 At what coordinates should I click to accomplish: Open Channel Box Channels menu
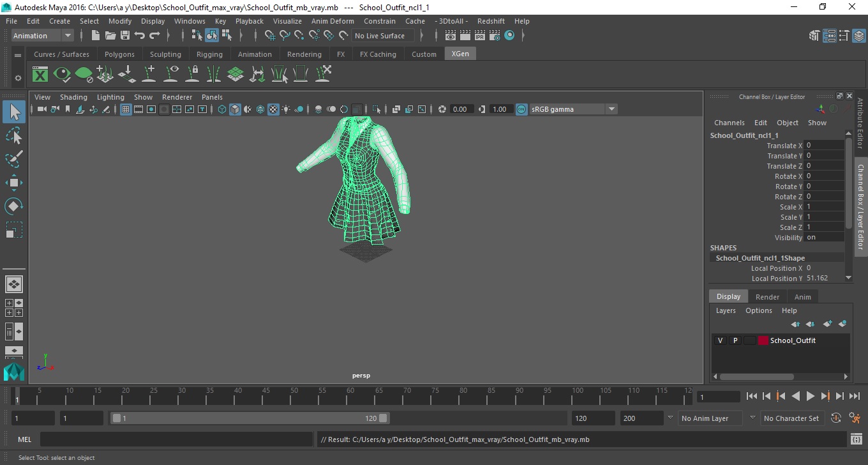point(730,123)
